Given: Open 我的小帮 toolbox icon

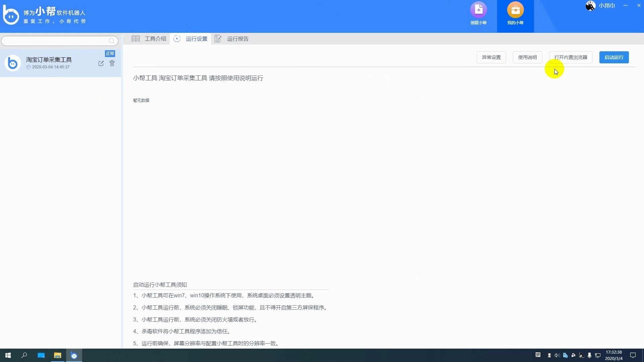Looking at the screenshot, I should click(x=515, y=10).
